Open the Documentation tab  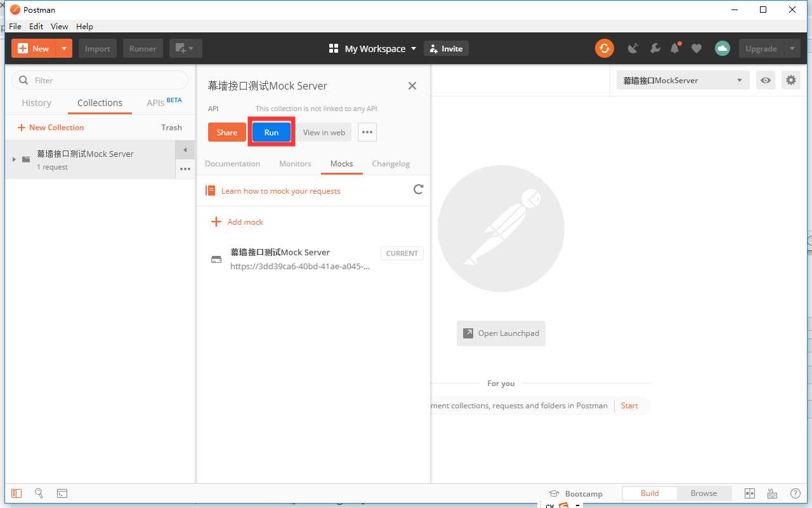point(232,163)
